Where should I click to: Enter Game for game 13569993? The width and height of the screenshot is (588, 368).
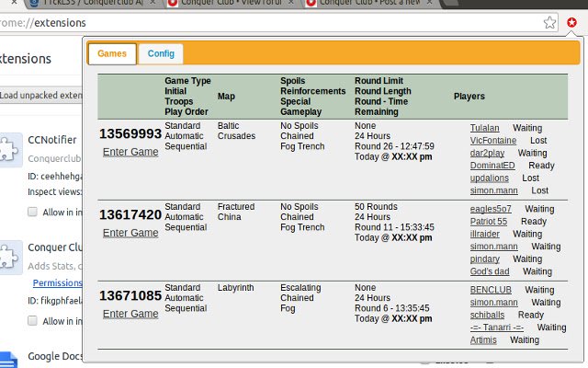[x=130, y=152]
